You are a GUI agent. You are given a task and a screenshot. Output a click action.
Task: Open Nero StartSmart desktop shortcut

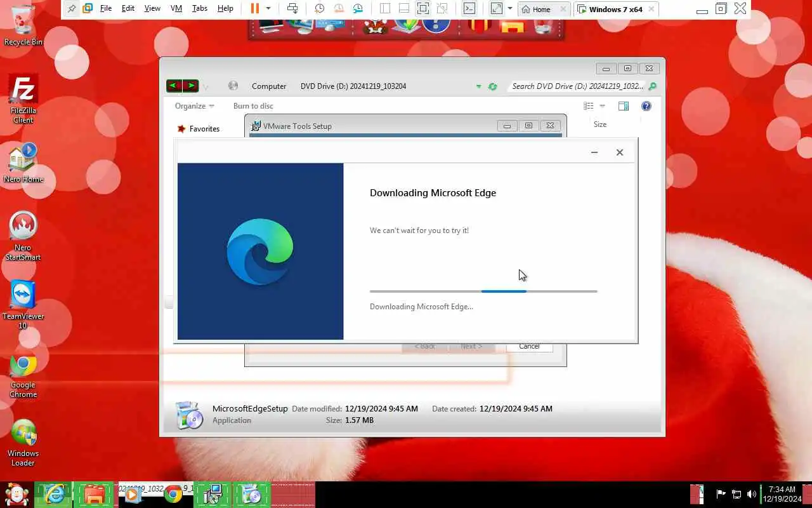click(23, 236)
